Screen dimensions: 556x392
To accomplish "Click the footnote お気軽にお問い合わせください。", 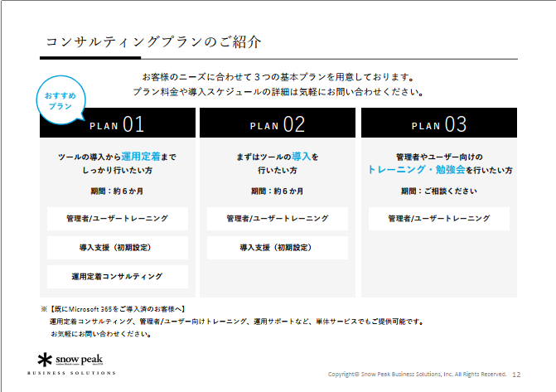I will [101, 334].
